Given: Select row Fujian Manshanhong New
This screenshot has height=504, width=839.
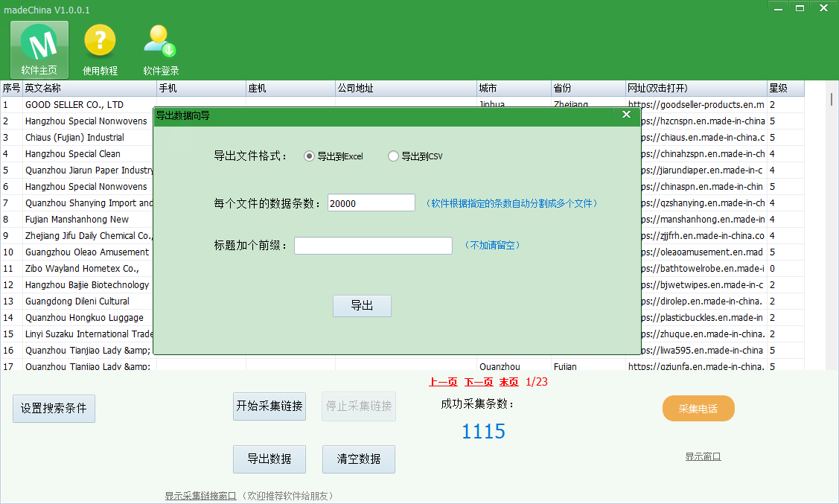Looking at the screenshot, I should pyautogui.click(x=77, y=220).
